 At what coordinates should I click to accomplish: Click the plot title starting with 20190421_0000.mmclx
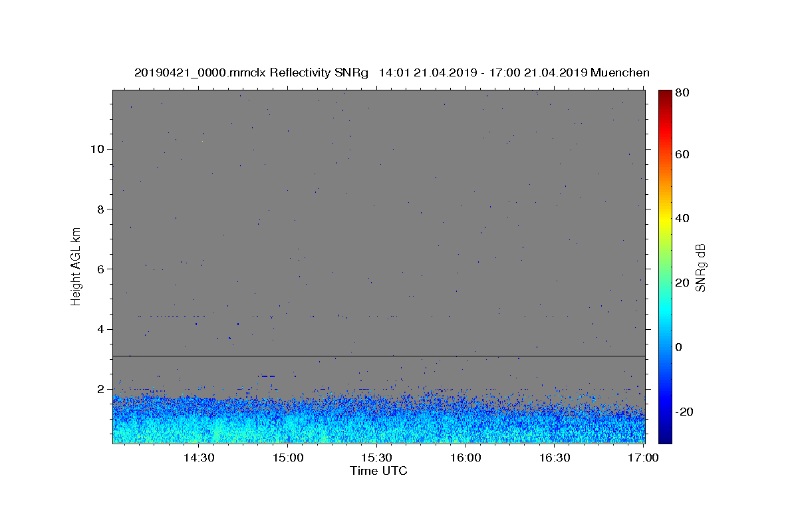pos(392,72)
